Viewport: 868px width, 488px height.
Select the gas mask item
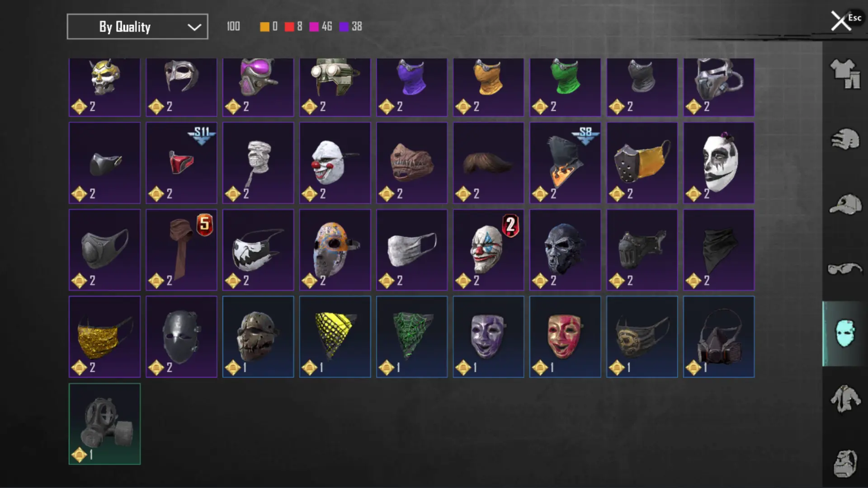click(x=104, y=424)
